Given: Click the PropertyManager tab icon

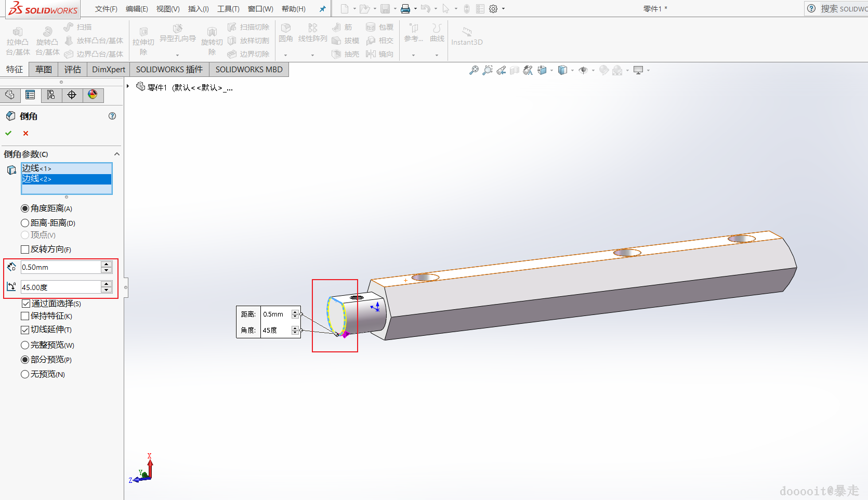Looking at the screenshot, I should click(x=30, y=95).
